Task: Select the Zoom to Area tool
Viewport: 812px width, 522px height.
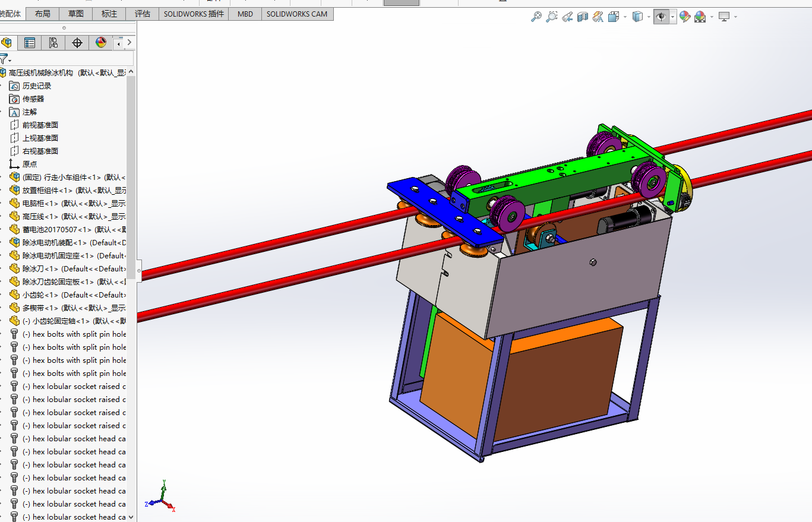Action: pyautogui.click(x=552, y=17)
